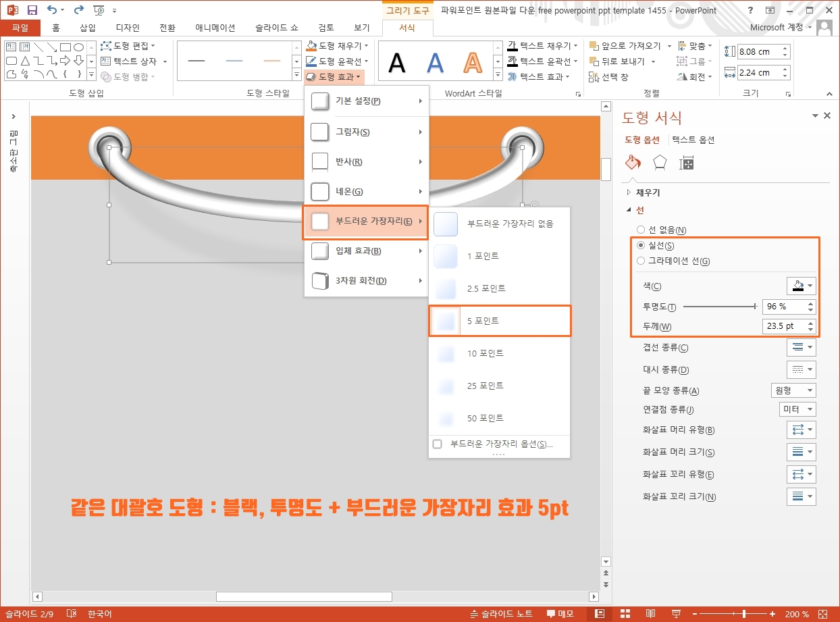
Task: Click the 메모 comments button in status bar
Action: [560, 614]
